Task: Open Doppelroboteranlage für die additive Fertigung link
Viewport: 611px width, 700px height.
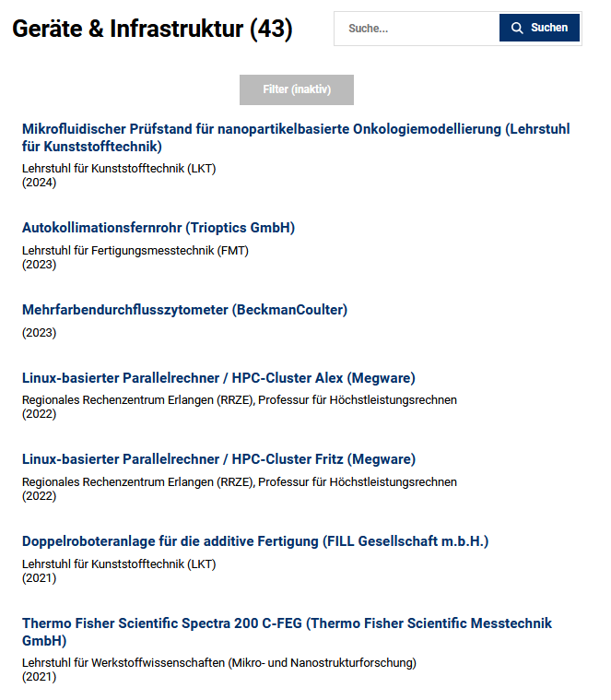Action: pyautogui.click(x=255, y=541)
